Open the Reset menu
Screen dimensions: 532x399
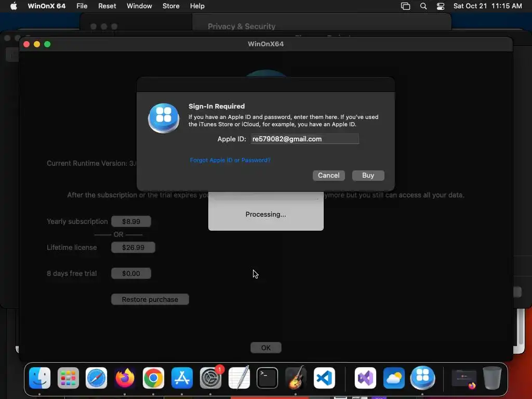click(107, 6)
